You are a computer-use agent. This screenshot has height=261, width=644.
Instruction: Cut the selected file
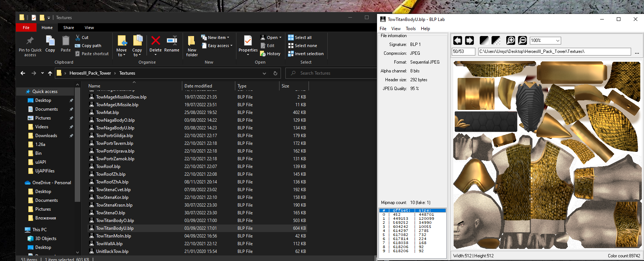pos(82,37)
